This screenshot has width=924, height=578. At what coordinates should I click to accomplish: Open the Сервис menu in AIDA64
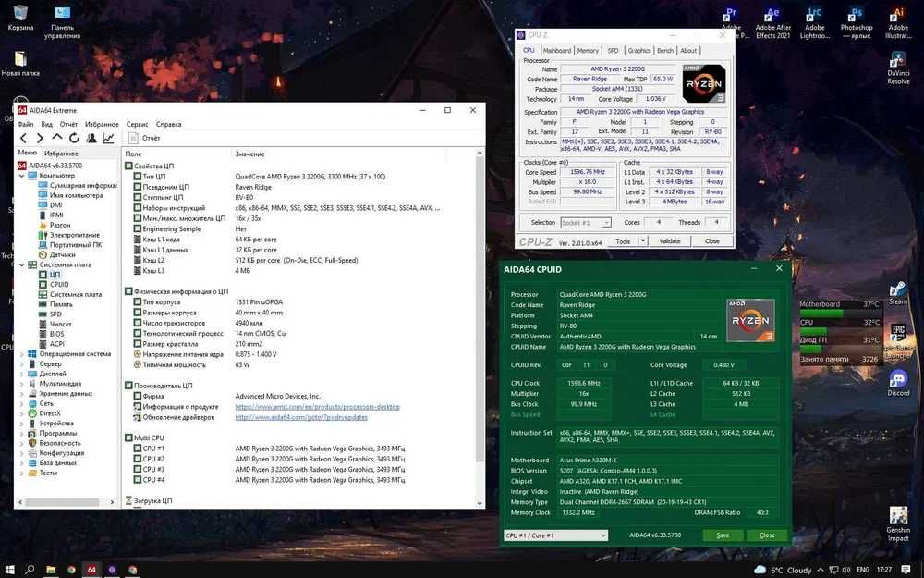138,125
